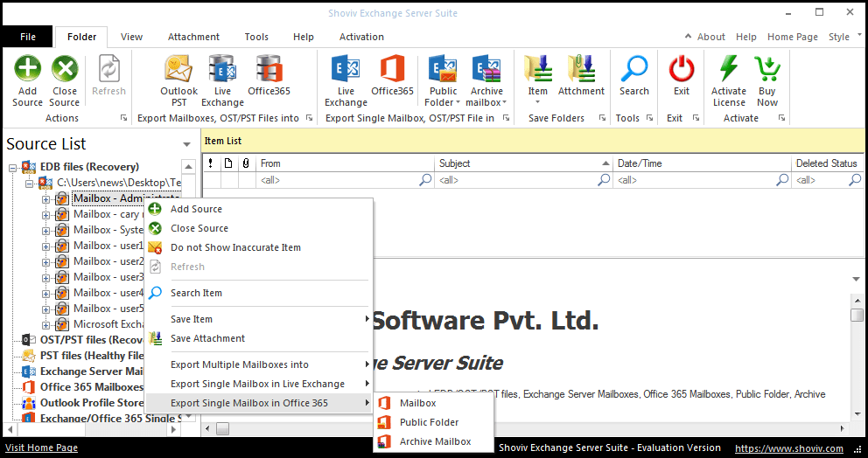Click the red Exit power icon
This screenshot has height=458, width=868.
pos(682,68)
